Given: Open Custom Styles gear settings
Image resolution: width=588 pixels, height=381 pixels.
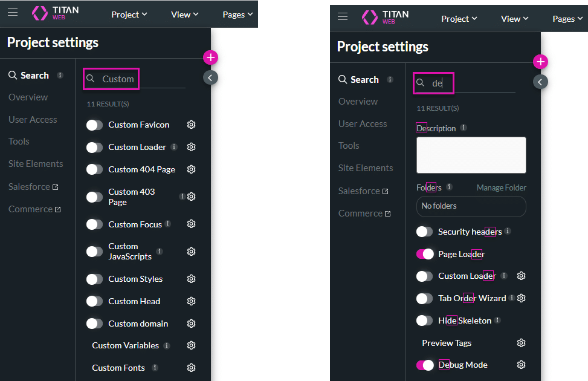Looking at the screenshot, I should coord(192,279).
